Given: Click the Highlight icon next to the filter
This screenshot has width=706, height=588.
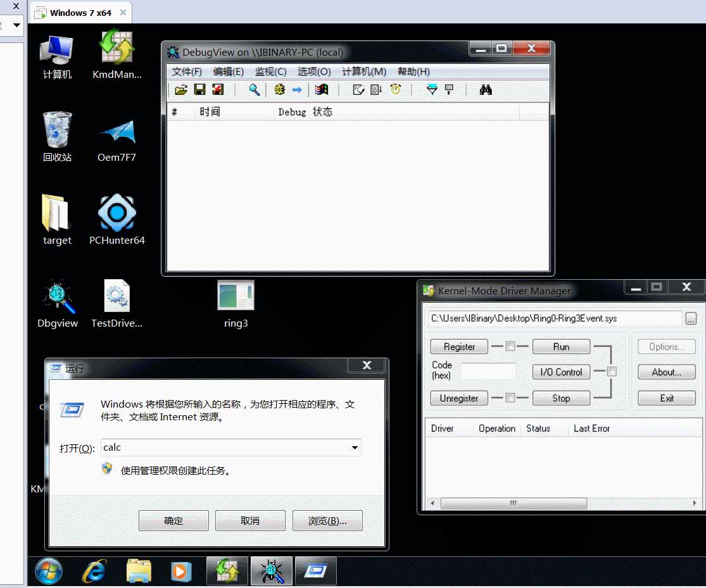Looking at the screenshot, I should tap(449, 90).
